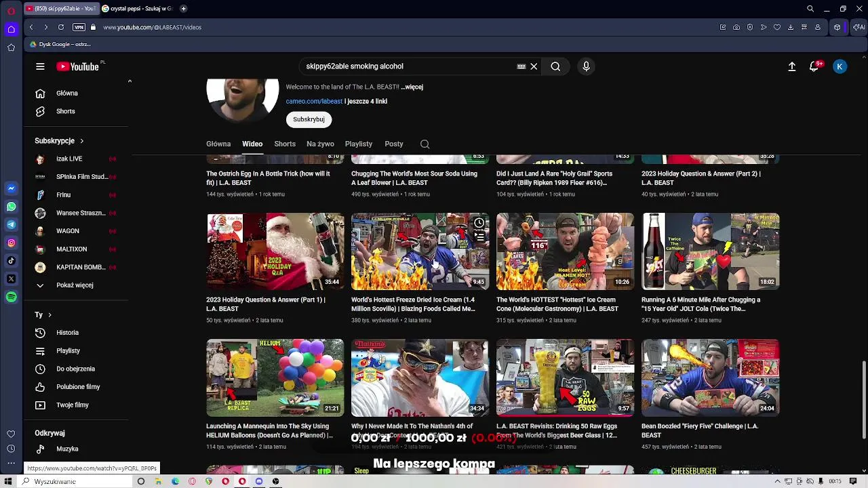The height and width of the screenshot is (488, 868).
Task: Open WhatsApp in Opera sidebar
Action: coord(11,206)
